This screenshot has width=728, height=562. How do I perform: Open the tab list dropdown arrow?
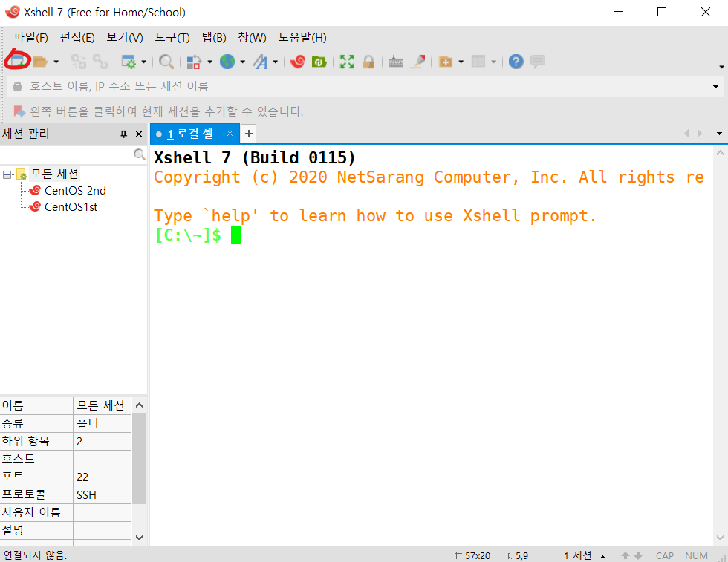pyautogui.click(x=719, y=134)
